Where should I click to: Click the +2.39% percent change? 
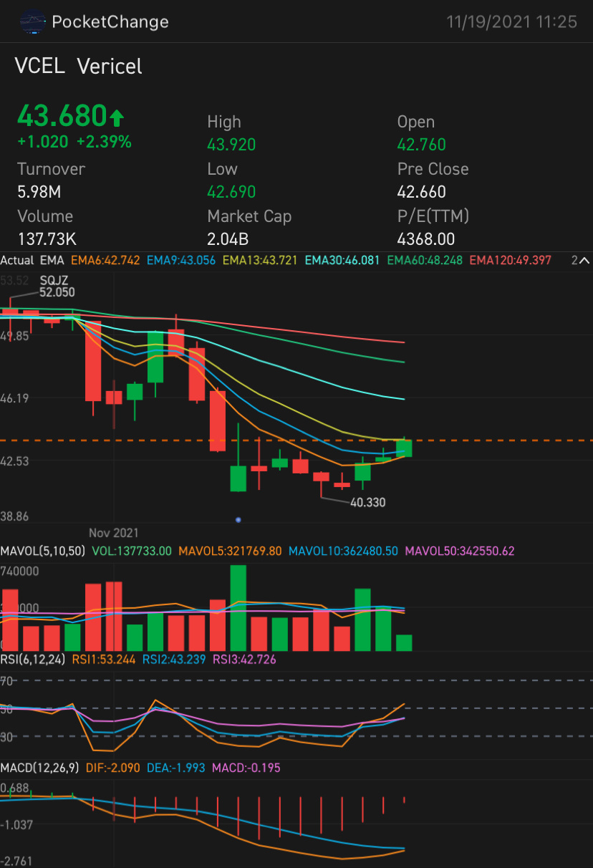[x=104, y=142]
